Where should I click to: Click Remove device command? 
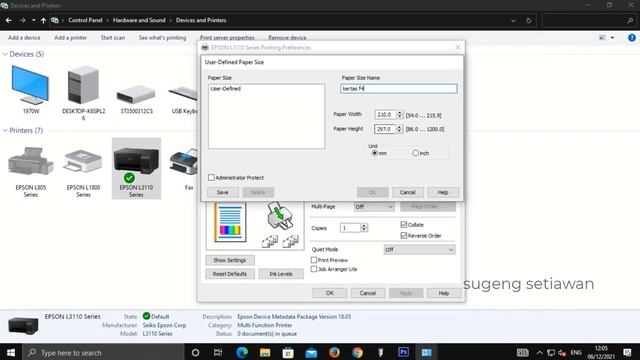tap(287, 38)
